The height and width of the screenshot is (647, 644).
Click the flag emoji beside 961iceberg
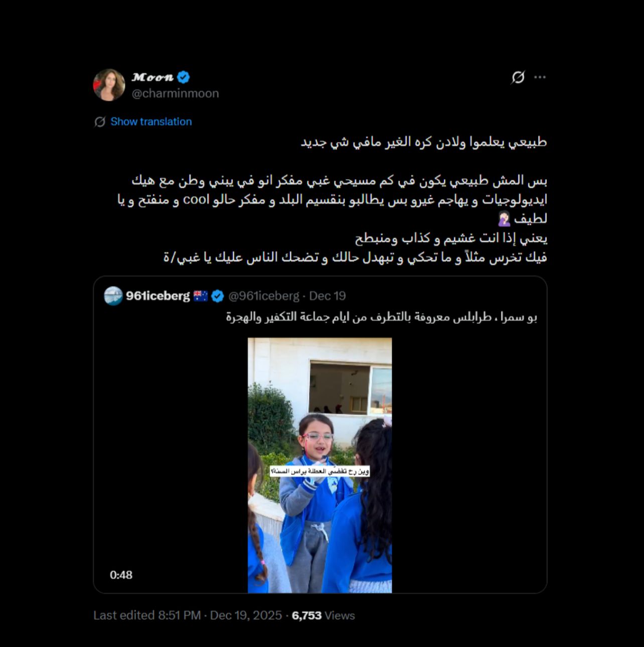point(200,296)
